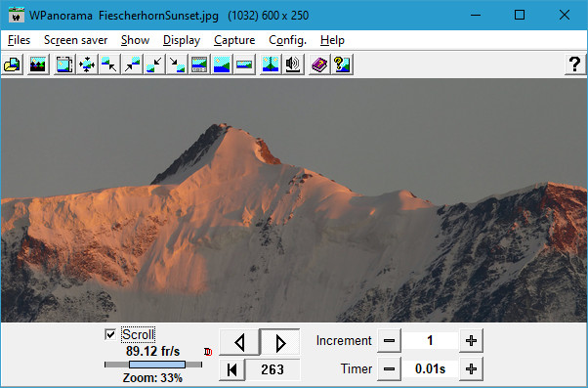Screen dimensions: 588x388
Task: Click the move-to-bottom-right corner icon
Action: tap(177, 65)
